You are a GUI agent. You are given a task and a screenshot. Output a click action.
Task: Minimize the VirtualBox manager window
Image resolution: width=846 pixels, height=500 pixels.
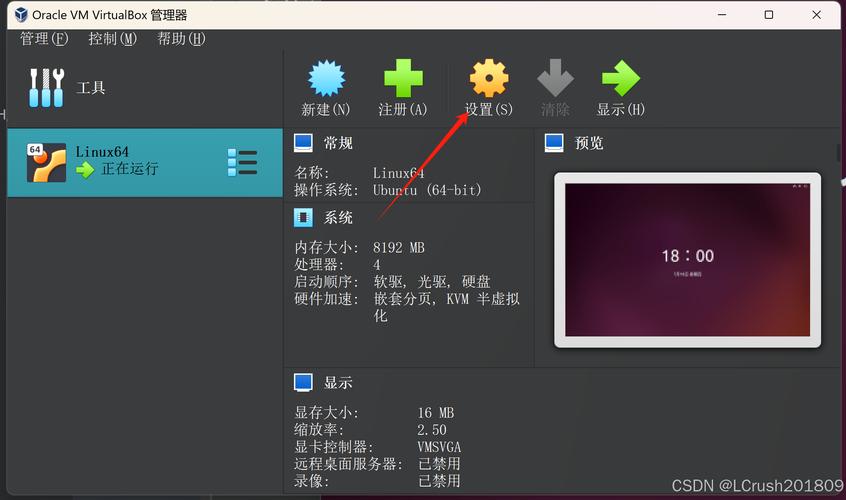(x=722, y=15)
